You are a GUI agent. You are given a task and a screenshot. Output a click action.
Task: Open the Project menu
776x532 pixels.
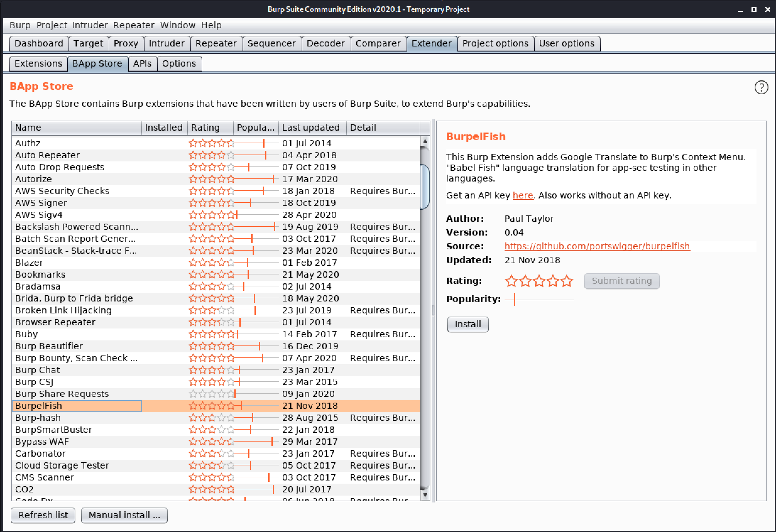click(x=52, y=25)
